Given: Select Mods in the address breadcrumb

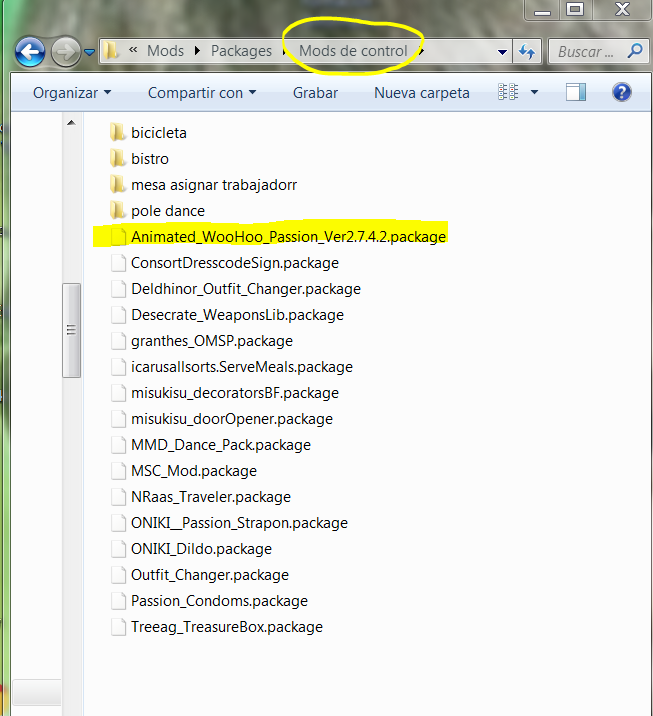Looking at the screenshot, I should (x=165, y=51).
